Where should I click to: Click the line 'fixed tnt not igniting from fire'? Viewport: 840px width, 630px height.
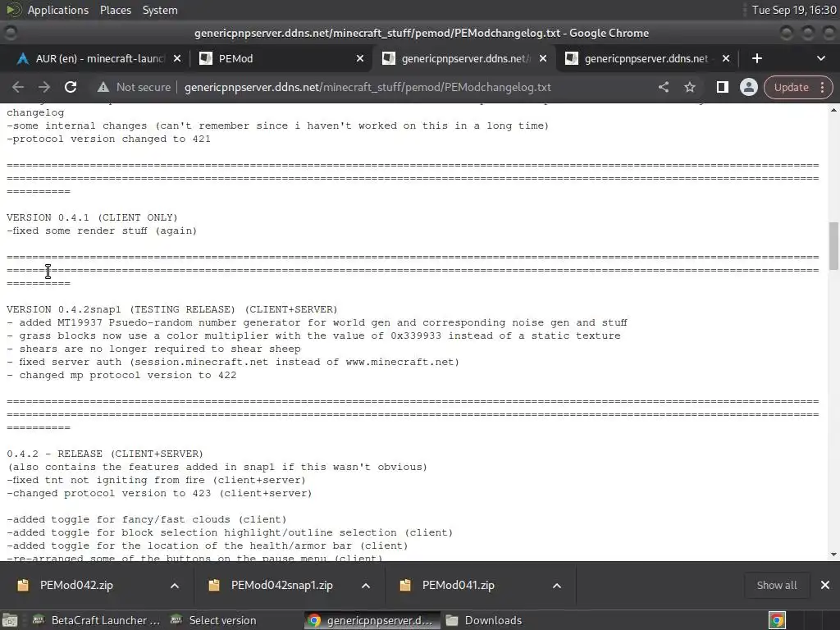point(156,480)
